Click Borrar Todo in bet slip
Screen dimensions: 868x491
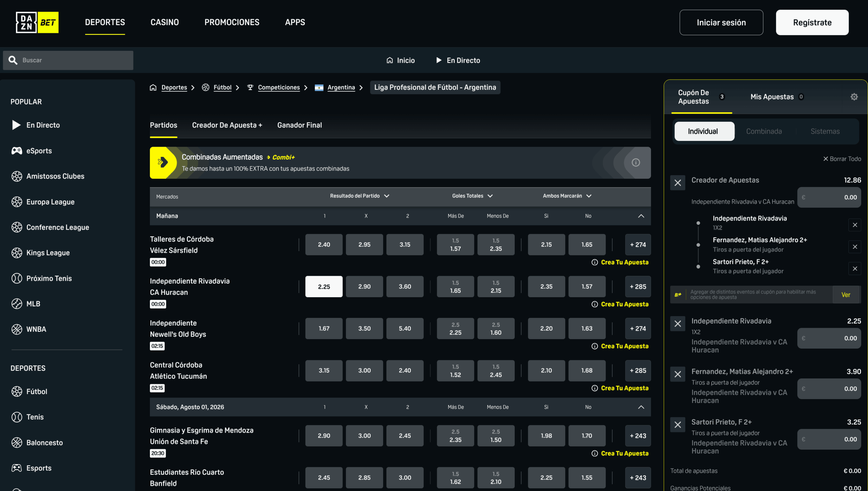(842, 159)
